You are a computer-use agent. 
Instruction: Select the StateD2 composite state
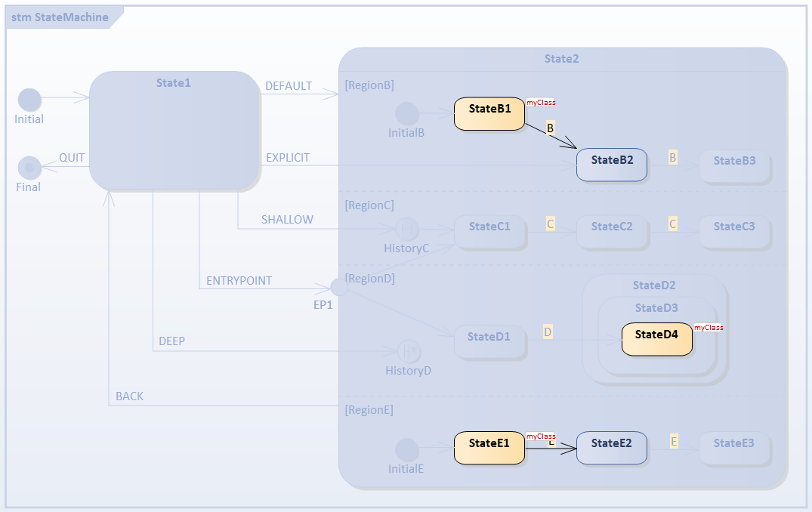654,285
